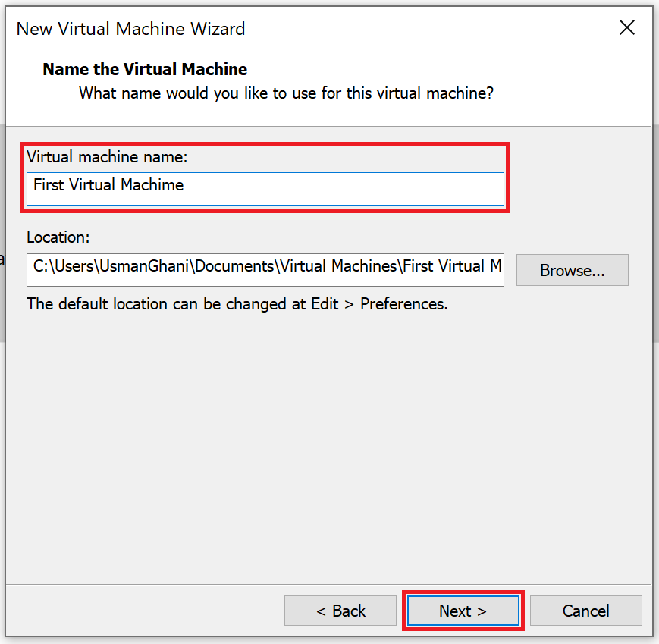Click the Next > button
This screenshot has height=644, width=659.
tap(463, 611)
